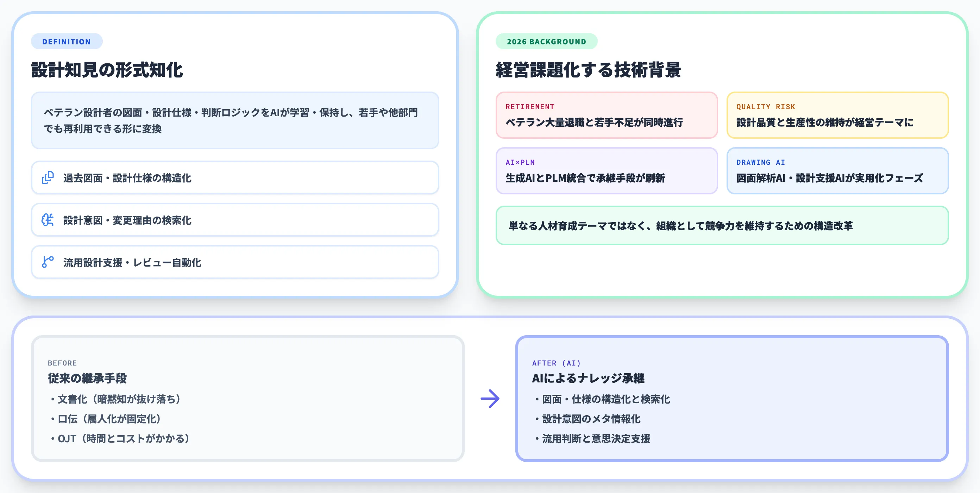Click the AIによるナレッジ承継 heading
Image resolution: width=980 pixels, height=493 pixels.
[x=588, y=378]
